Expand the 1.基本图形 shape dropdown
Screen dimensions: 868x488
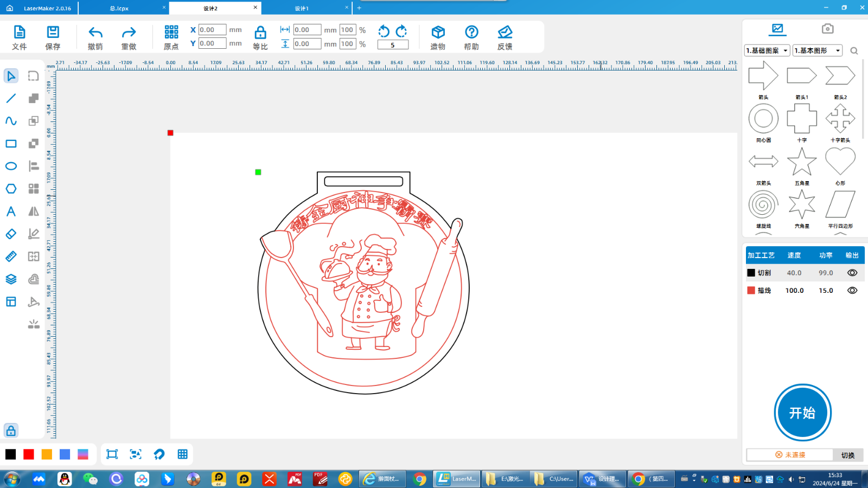[x=817, y=50]
